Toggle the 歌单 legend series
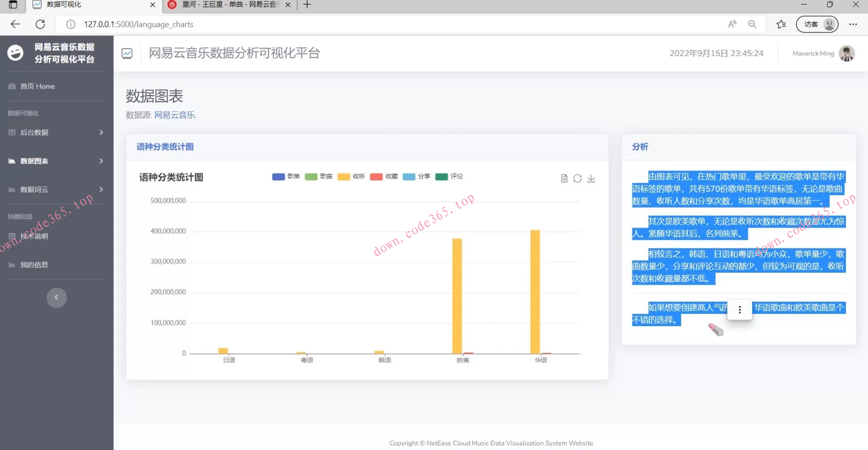This screenshot has height=450, width=868. [286, 177]
